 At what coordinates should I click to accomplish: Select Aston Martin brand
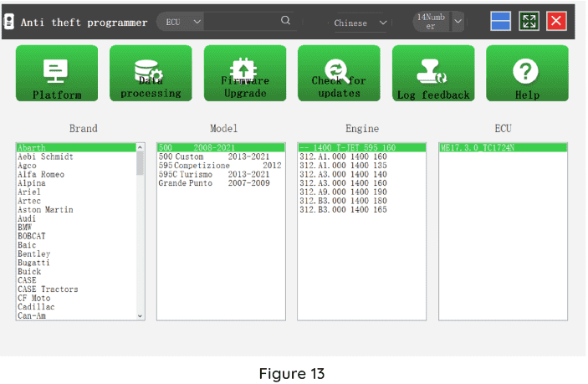(x=46, y=210)
